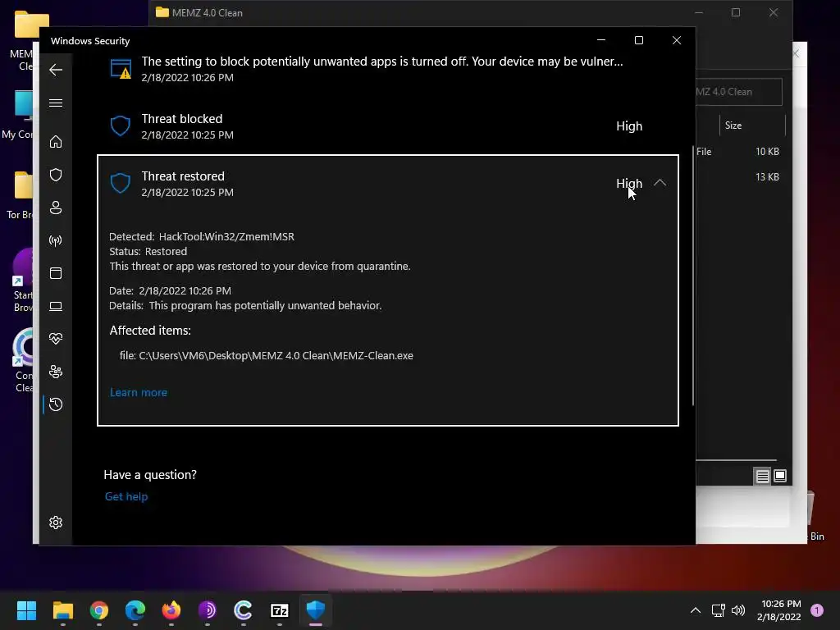The width and height of the screenshot is (840, 630).
Task: Select the 10 KB file row in explorer
Action: coord(742,152)
